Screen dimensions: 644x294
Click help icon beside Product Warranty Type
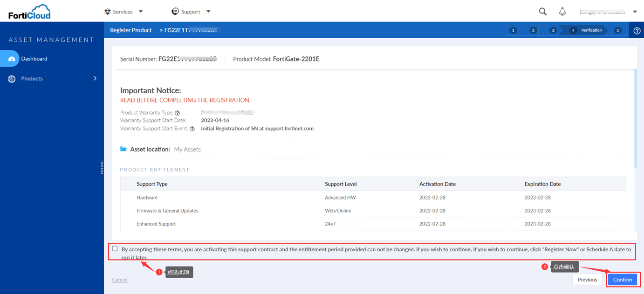178,113
